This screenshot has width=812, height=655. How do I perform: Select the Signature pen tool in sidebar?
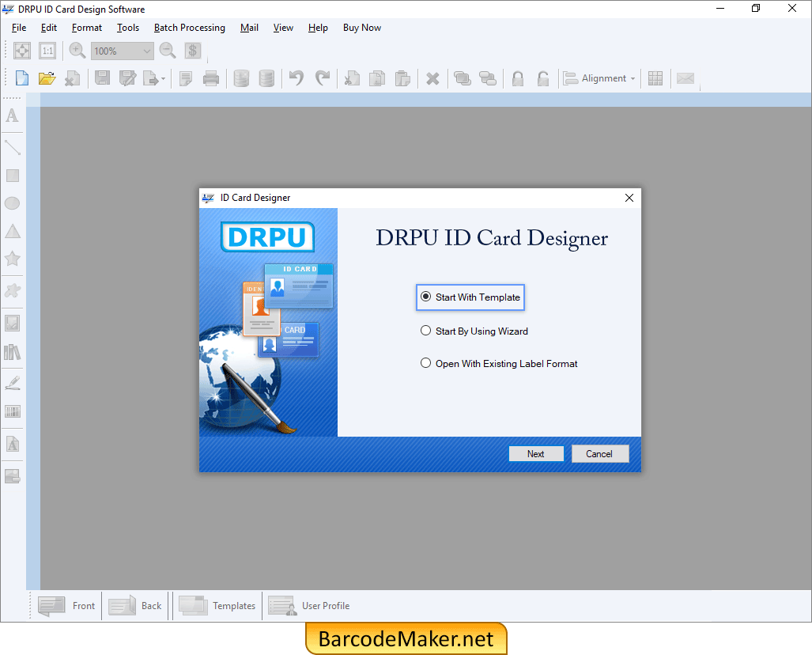tap(13, 384)
